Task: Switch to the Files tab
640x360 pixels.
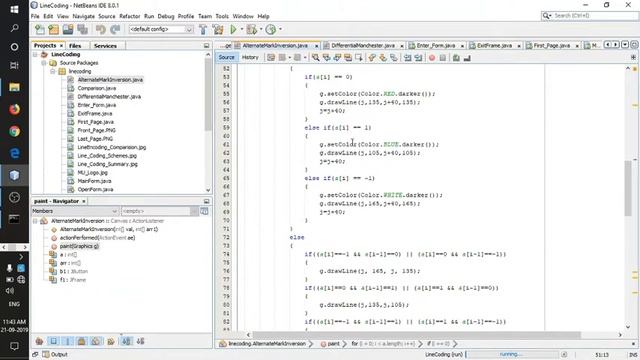Action: coord(75,46)
